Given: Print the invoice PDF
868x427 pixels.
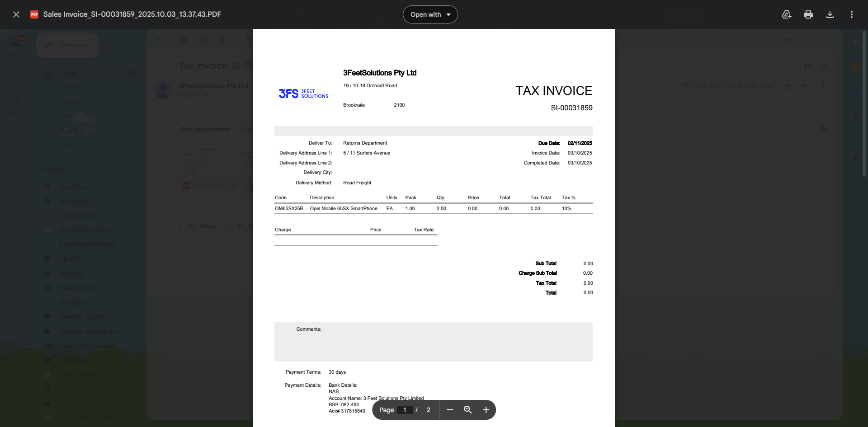Looking at the screenshot, I should pyautogui.click(x=808, y=14).
